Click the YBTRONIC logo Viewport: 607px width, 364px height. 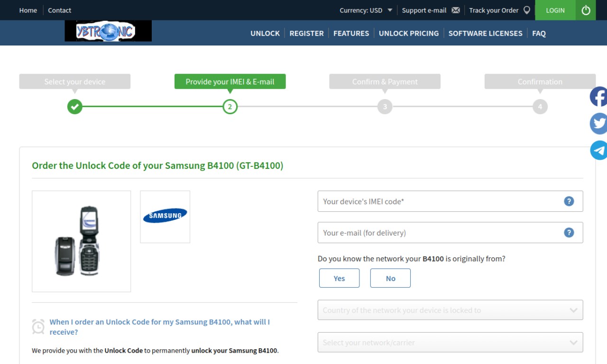[x=108, y=31]
